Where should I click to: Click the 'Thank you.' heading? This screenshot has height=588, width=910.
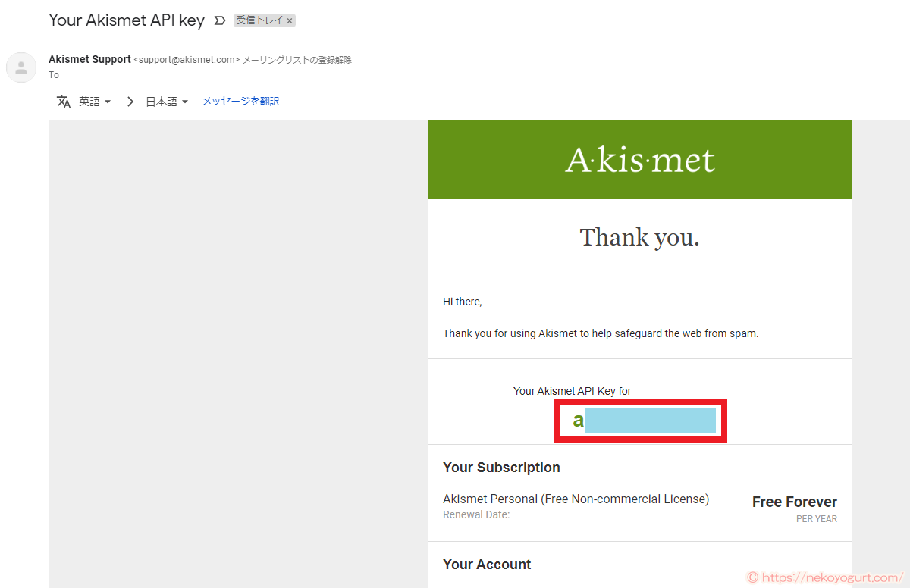(639, 238)
